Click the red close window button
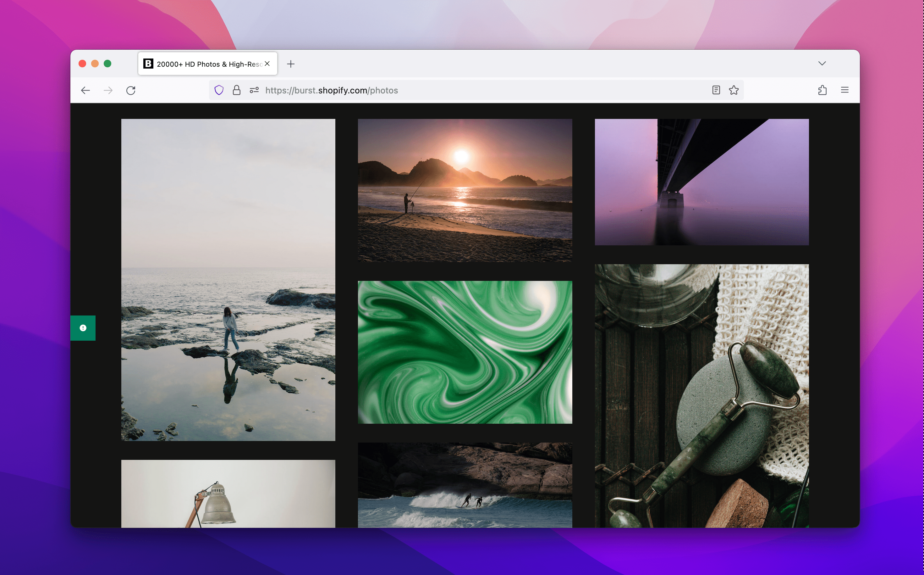 [x=82, y=64]
